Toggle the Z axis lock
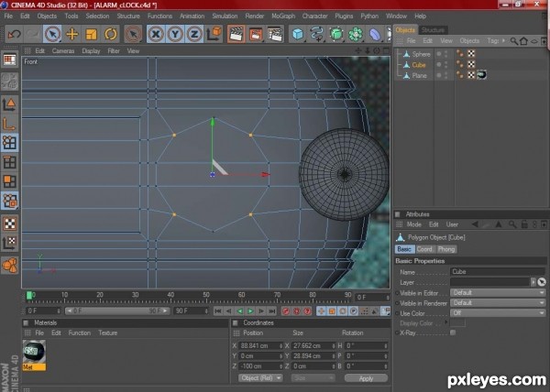550x392 pixels. [194, 34]
